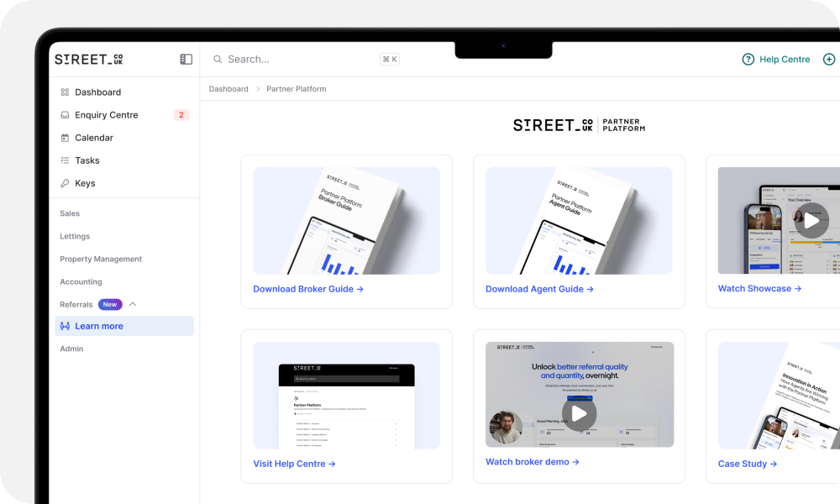Expand the Lettings section
840x504 pixels.
coord(75,236)
